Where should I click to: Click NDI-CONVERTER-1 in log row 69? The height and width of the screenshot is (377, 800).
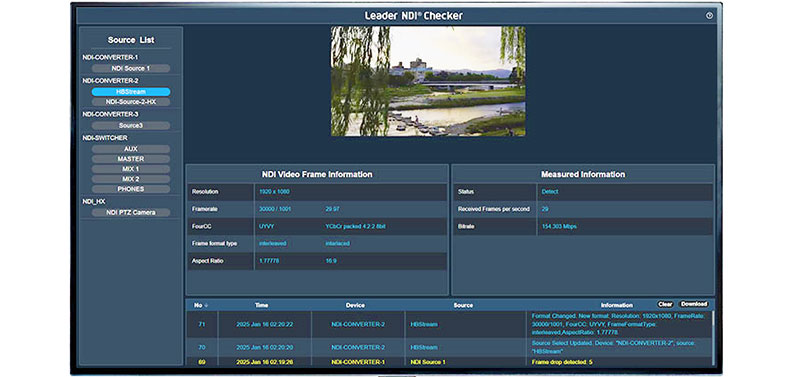pos(358,362)
